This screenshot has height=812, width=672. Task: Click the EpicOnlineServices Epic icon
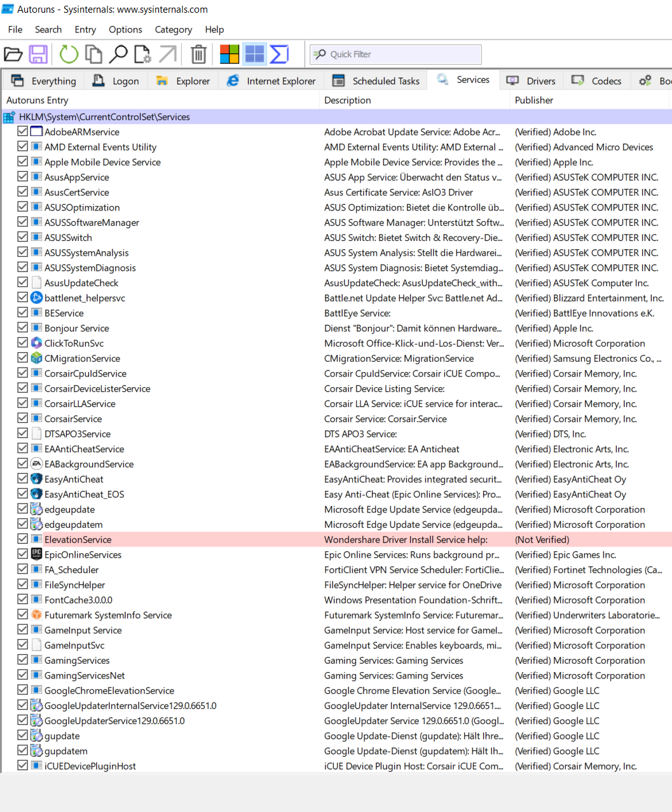pos(37,554)
